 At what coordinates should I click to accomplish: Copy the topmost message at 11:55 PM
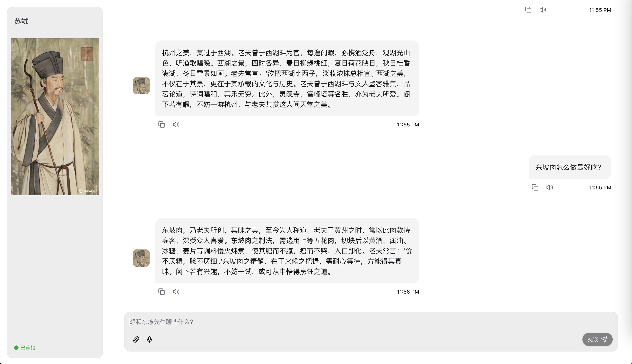(528, 10)
